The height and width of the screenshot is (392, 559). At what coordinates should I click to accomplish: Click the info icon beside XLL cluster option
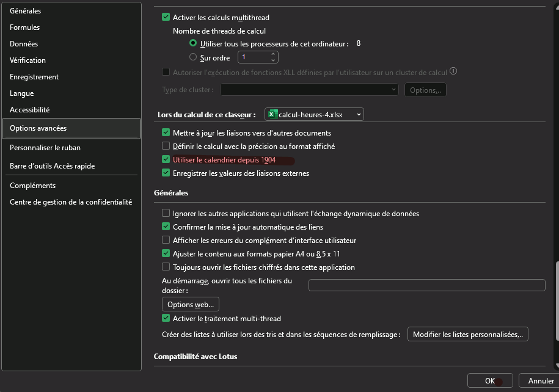pyautogui.click(x=453, y=72)
